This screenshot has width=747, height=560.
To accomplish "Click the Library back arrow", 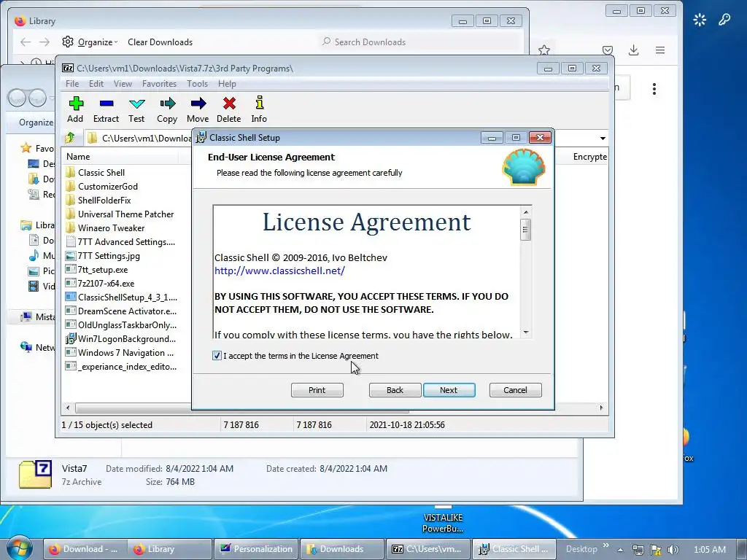I will (x=26, y=42).
